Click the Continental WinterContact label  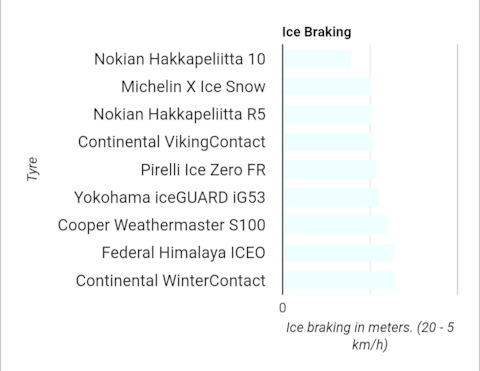click(171, 281)
